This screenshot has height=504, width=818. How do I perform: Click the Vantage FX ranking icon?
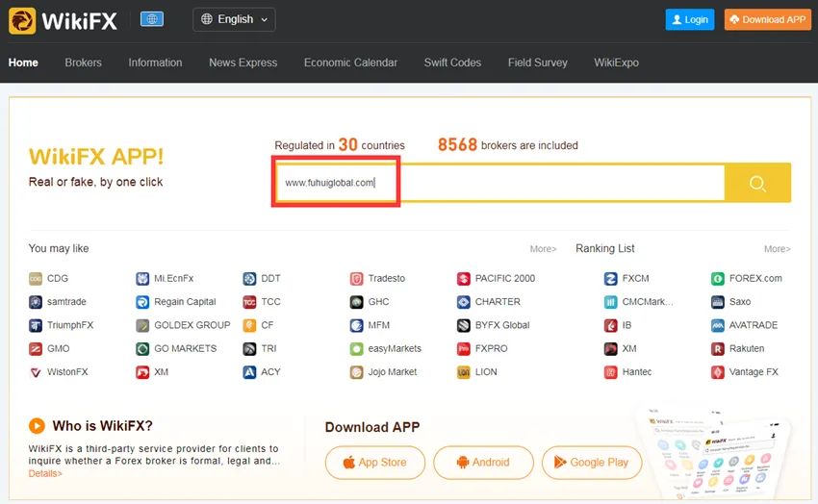717,372
